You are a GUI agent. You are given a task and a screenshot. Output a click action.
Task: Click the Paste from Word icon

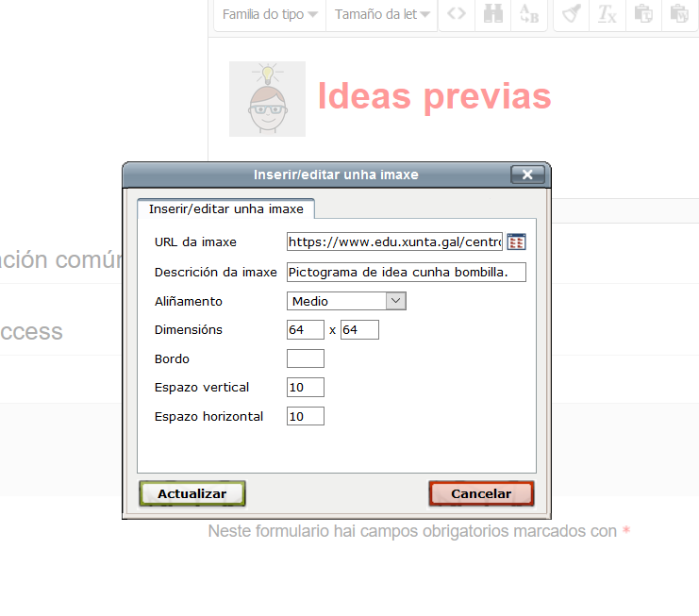pos(679,15)
